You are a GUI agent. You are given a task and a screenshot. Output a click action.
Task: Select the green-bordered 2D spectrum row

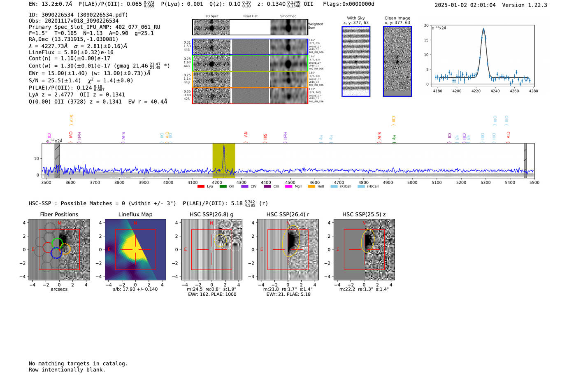[x=250, y=63]
